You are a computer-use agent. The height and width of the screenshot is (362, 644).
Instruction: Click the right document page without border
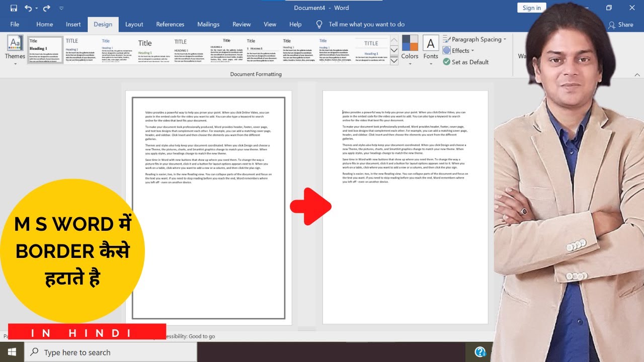pyautogui.click(x=405, y=208)
